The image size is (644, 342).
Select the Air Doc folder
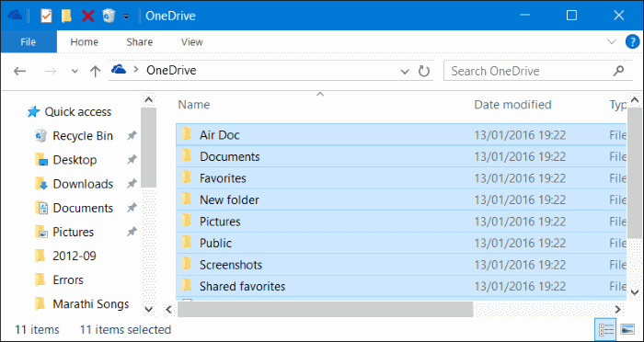(401, 134)
